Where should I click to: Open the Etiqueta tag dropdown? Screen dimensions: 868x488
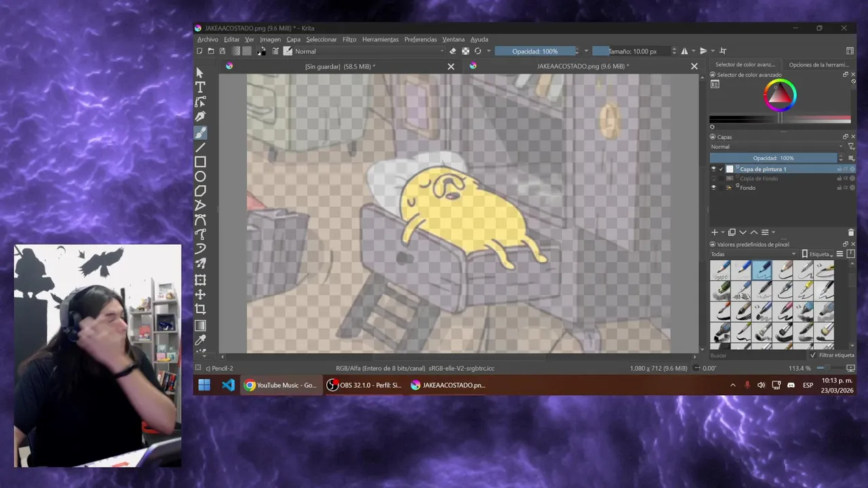818,254
